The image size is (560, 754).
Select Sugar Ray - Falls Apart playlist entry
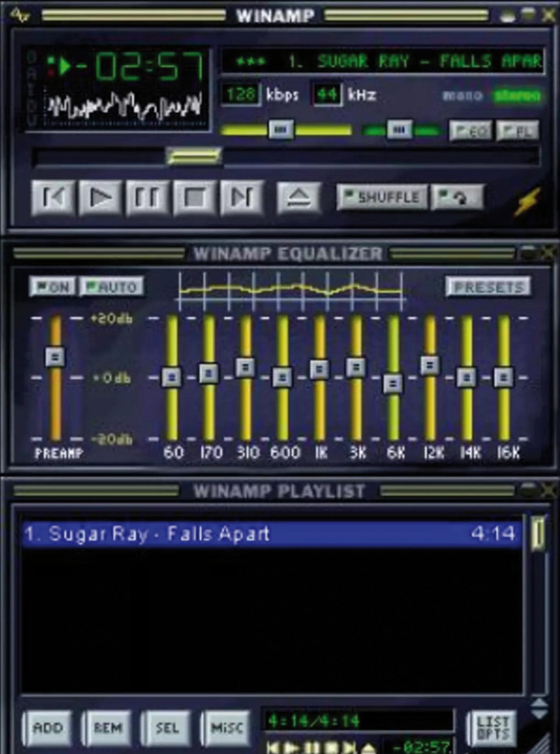[x=272, y=534]
